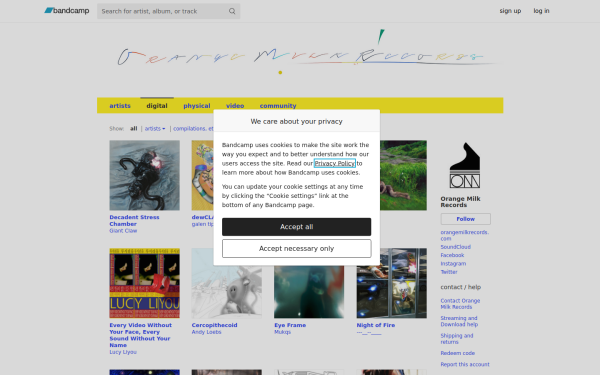Open Every Video Without Your Face title link

[140, 335]
